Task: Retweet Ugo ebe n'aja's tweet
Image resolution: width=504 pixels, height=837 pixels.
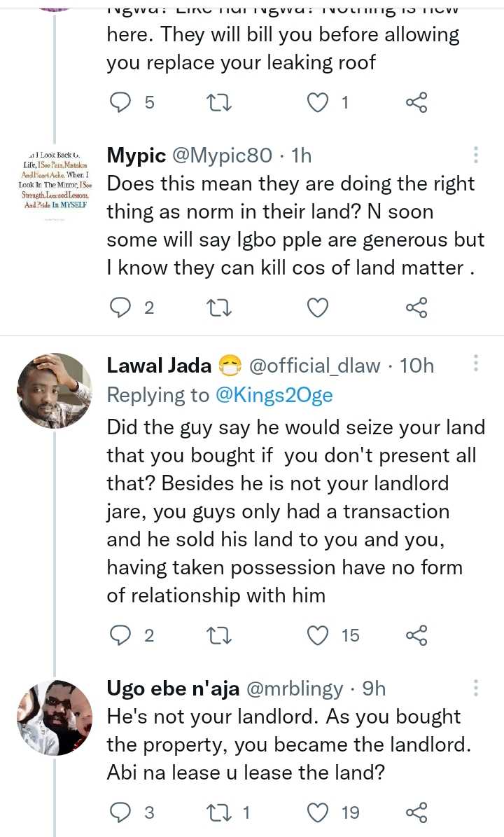Action: point(220,812)
